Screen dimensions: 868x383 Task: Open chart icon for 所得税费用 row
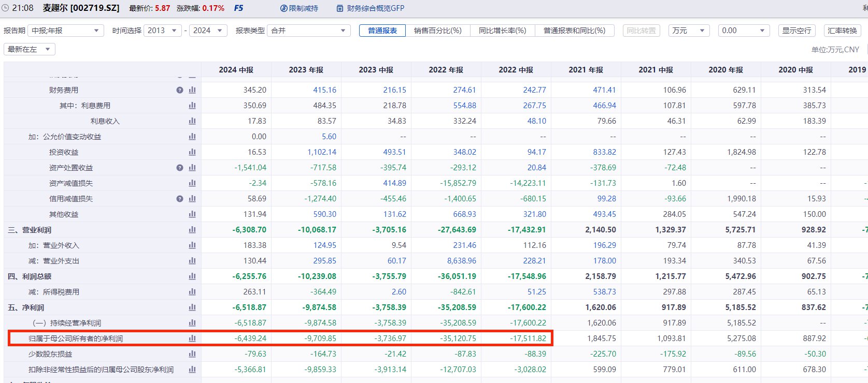coord(192,292)
